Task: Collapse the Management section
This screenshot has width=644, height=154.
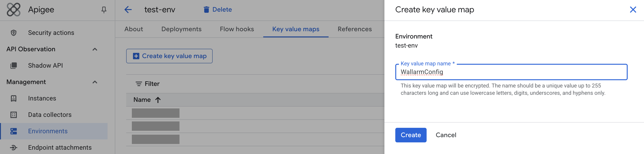Action: pyautogui.click(x=95, y=82)
